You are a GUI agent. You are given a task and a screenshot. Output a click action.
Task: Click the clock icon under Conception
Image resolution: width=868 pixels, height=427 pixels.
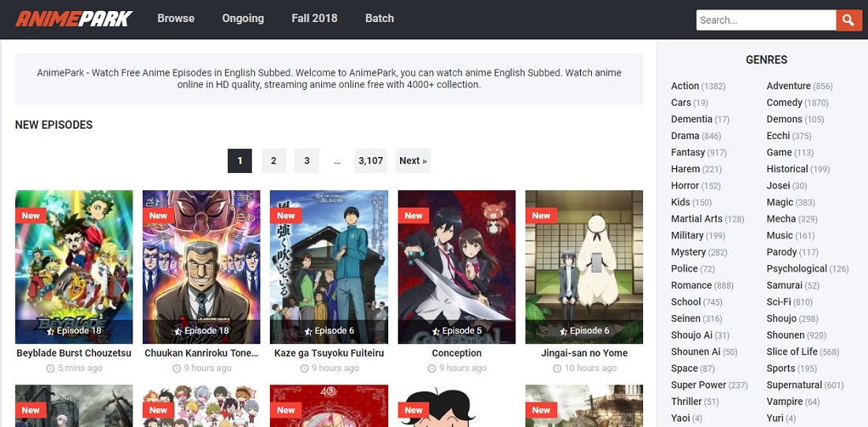[432, 369]
